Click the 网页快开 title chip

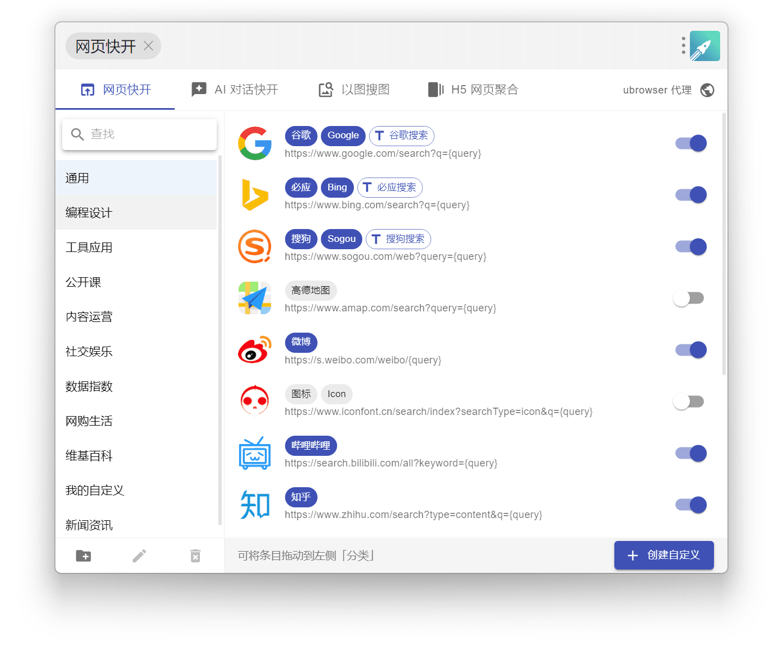(x=113, y=46)
